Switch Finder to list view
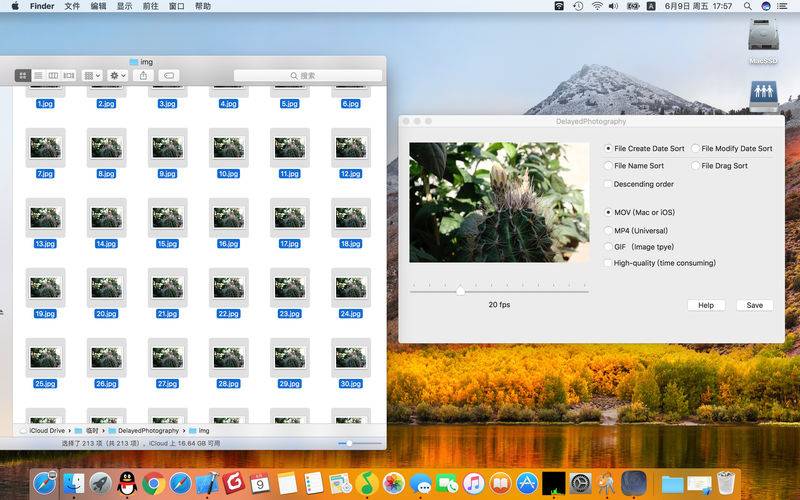This screenshot has height=500, width=800. [38, 76]
